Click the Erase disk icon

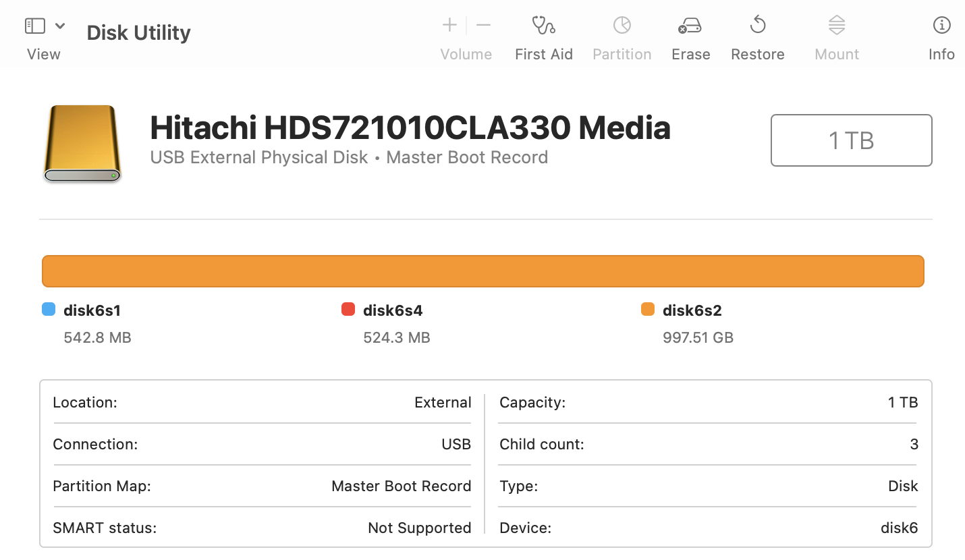pos(690,26)
